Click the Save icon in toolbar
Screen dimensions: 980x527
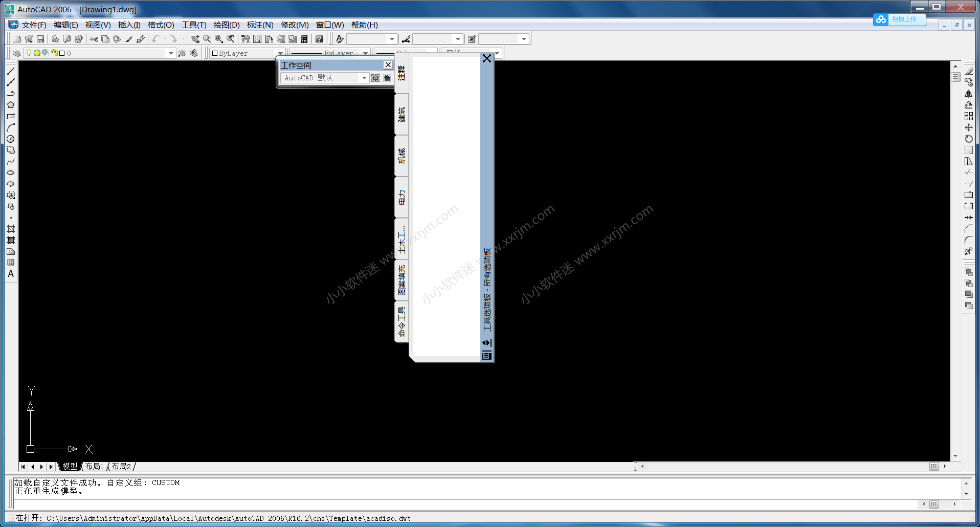[40, 39]
